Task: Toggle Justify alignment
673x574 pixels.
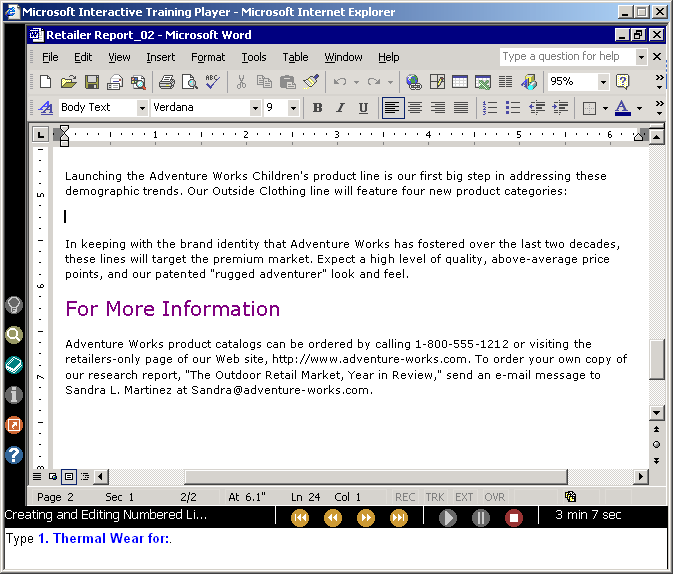Action: click(461, 107)
